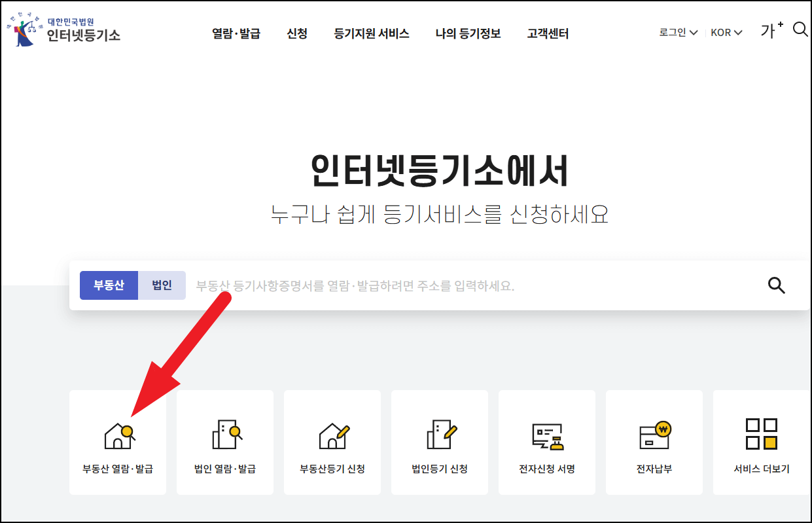Click the 인터넷등기소 court logo
Viewport: 812px width, 523px height.
pyautogui.click(x=63, y=31)
